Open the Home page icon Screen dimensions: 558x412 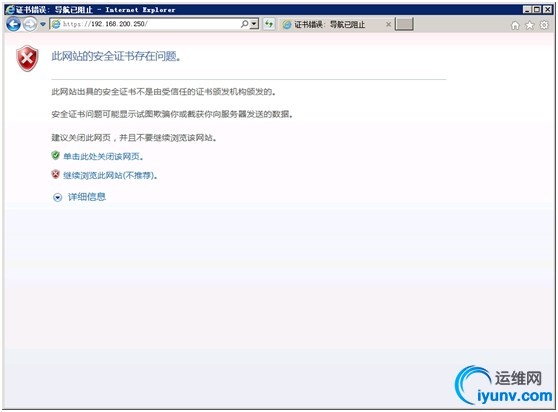coord(515,25)
